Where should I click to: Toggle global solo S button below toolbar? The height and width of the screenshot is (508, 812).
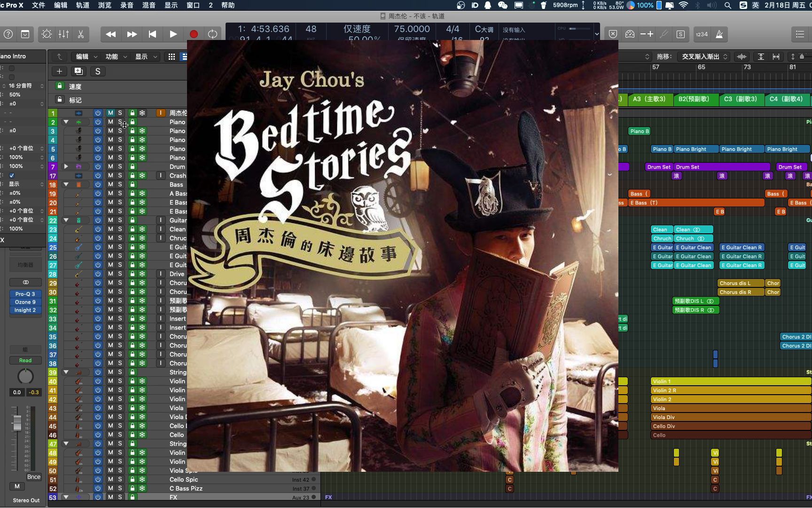point(98,71)
